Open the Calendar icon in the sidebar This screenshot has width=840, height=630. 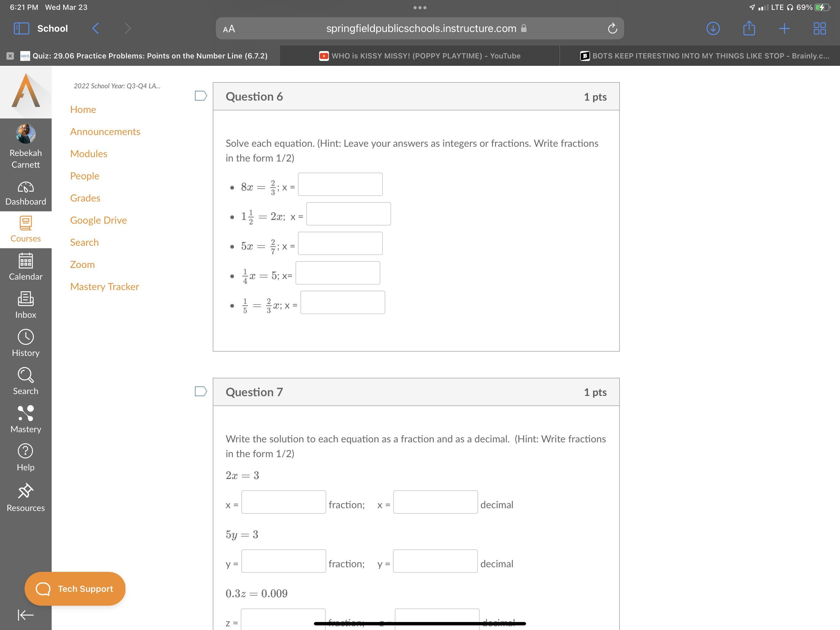coord(26,266)
